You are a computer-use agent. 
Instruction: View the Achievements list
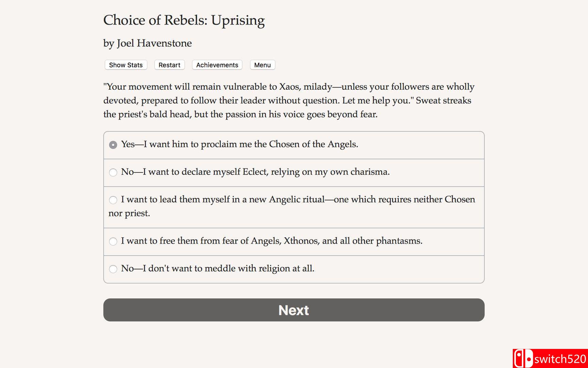pos(217,65)
